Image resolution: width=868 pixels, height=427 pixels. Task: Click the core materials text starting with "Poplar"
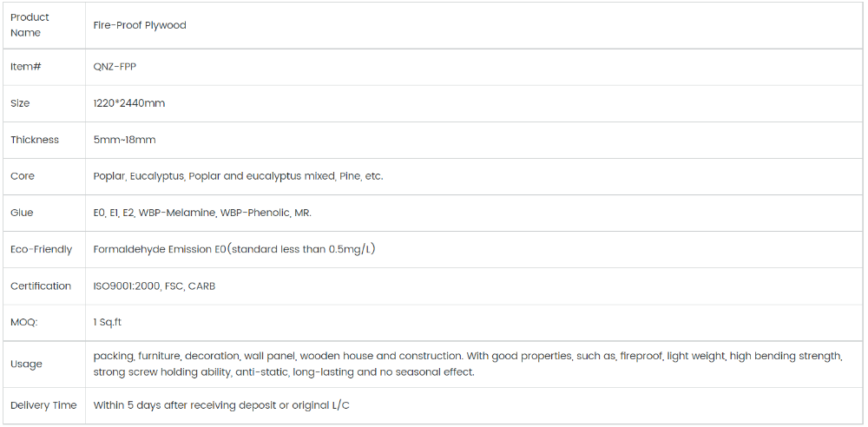click(238, 176)
